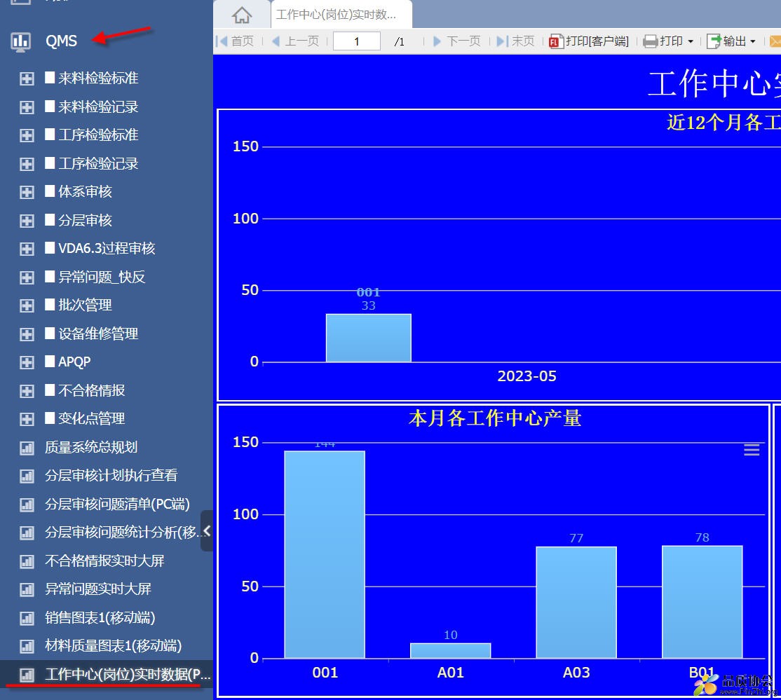Image resolution: width=781 pixels, height=700 pixels.
Task: Expand the 体系审核 tree node
Action: coord(27,193)
